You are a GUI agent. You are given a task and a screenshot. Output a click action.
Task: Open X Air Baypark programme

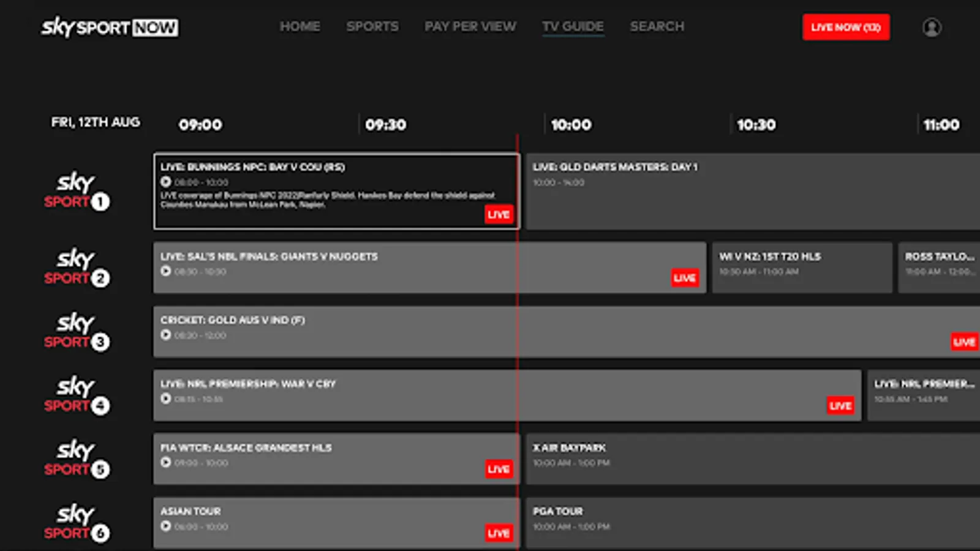(753, 459)
